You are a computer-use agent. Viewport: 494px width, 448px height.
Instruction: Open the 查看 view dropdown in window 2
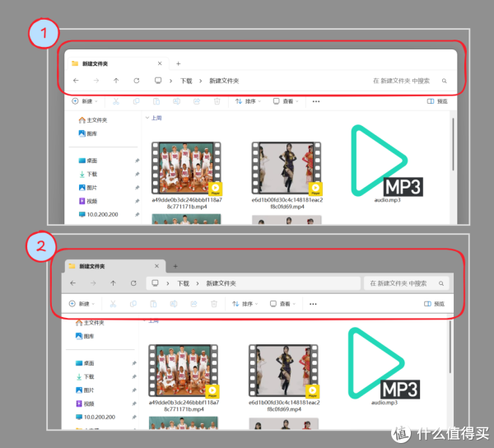[x=284, y=304]
